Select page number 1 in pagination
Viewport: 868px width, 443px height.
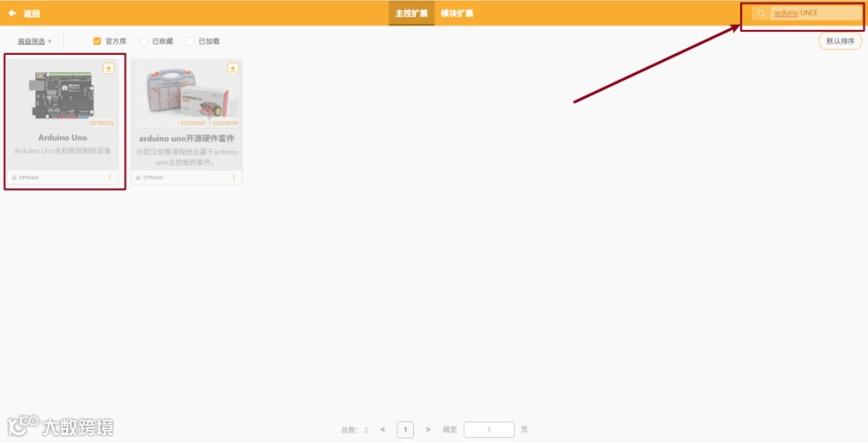[405, 430]
